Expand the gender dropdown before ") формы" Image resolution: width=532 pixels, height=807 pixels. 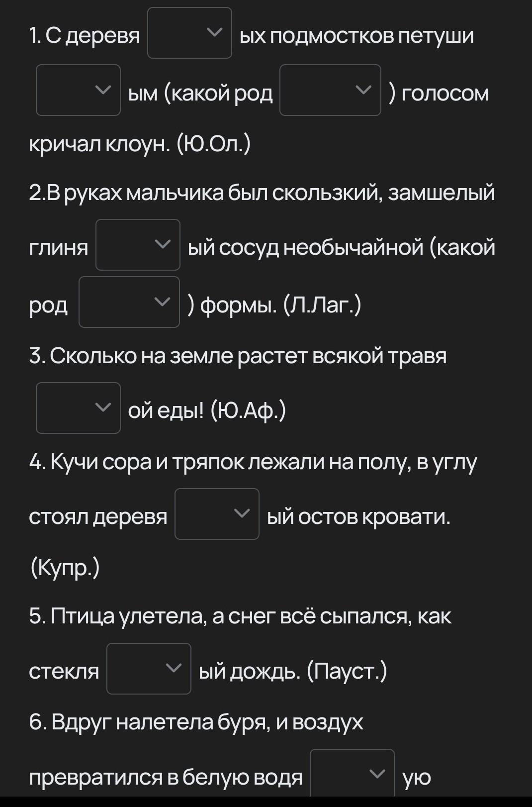[x=129, y=302]
